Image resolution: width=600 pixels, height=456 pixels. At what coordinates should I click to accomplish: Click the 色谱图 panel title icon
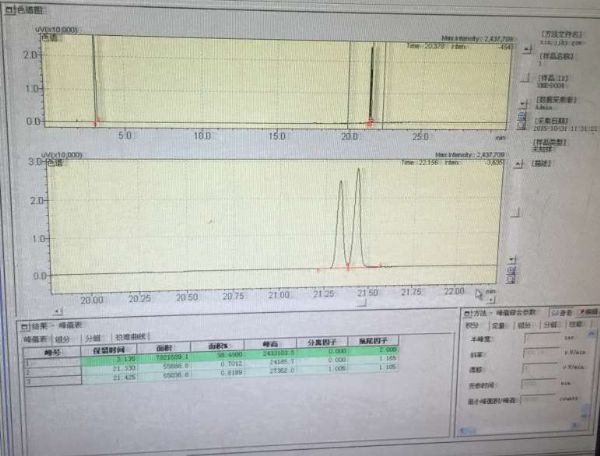point(6,7)
